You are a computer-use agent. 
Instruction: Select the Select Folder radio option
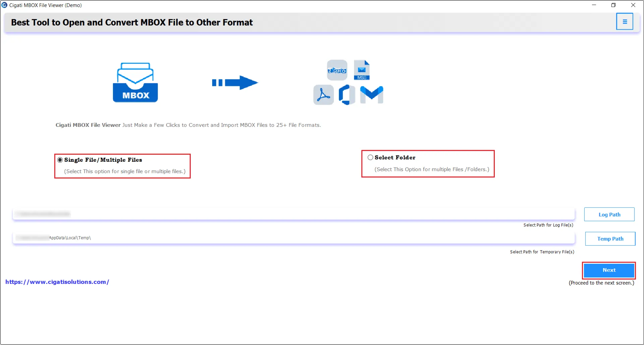[370, 157]
